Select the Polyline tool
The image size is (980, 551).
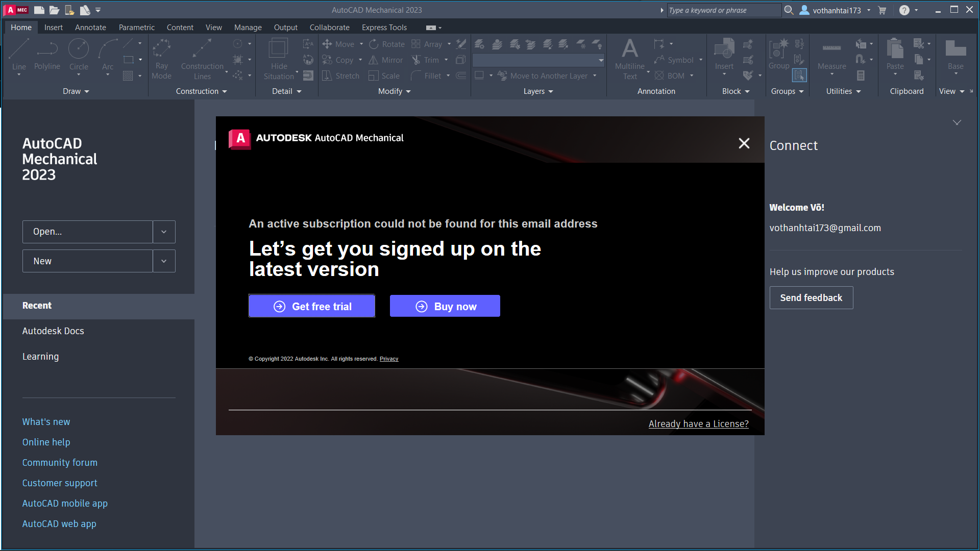[x=47, y=54]
